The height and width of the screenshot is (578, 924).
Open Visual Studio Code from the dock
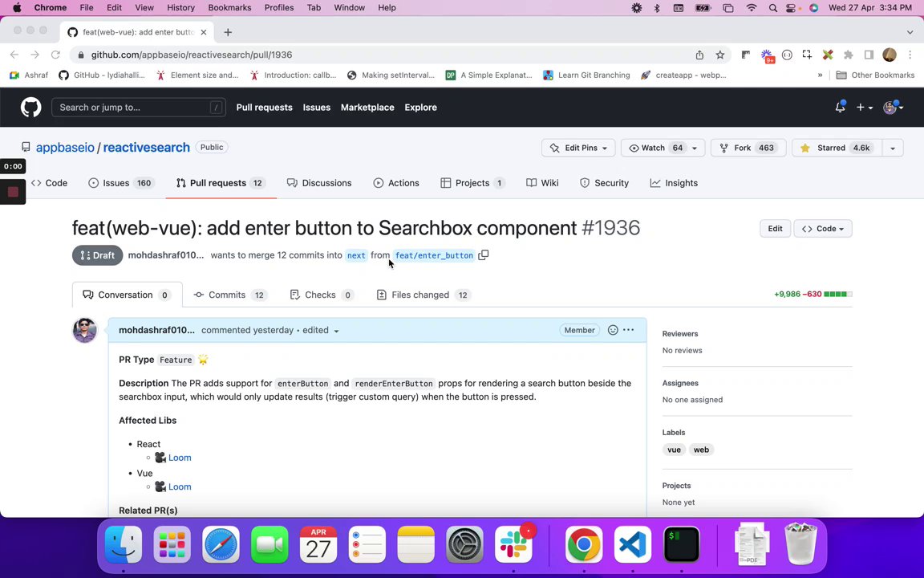tap(633, 544)
